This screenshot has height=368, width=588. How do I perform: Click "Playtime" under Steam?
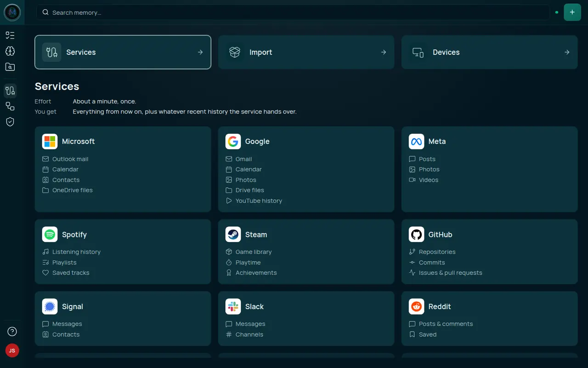(248, 263)
